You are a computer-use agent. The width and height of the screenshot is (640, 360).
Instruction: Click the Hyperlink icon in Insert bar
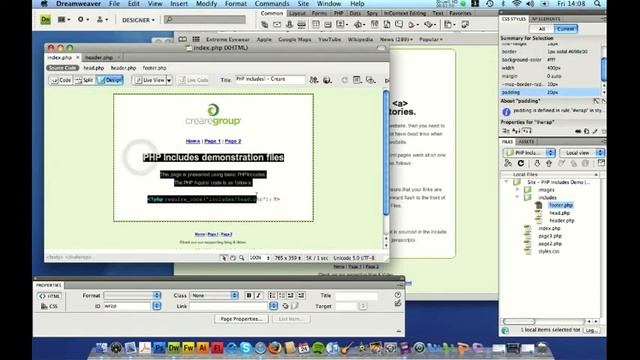[x=264, y=25]
